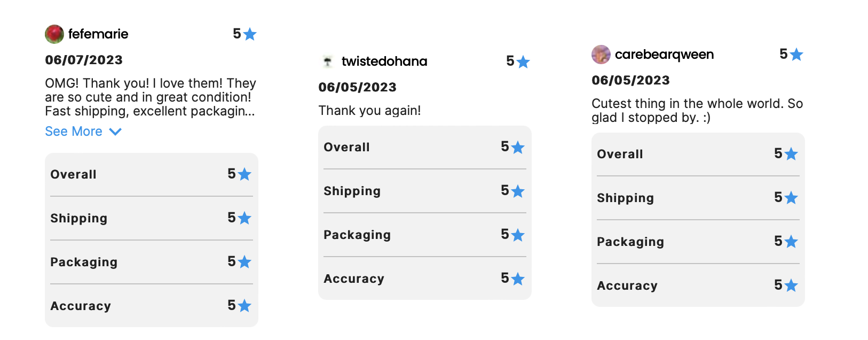This screenshot has width=868, height=340.
Task: Click the Accuracy star in carebearqween's review
Action: point(791,285)
